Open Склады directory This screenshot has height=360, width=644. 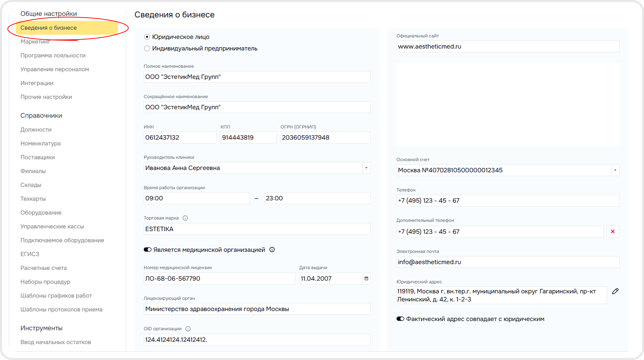(x=31, y=185)
